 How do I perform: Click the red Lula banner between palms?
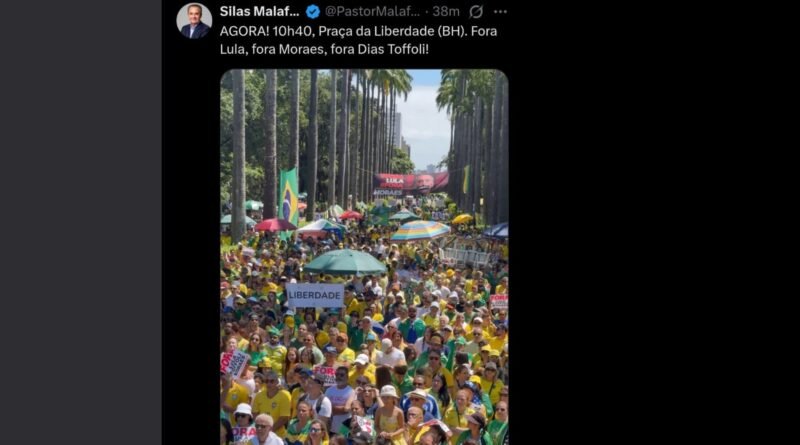(x=411, y=182)
